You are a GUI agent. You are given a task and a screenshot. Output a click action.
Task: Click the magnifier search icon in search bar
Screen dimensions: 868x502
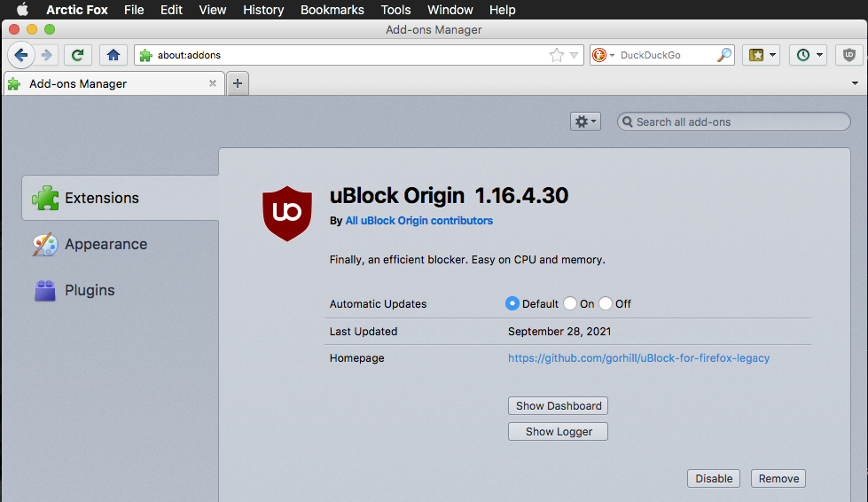click(723, 55)
